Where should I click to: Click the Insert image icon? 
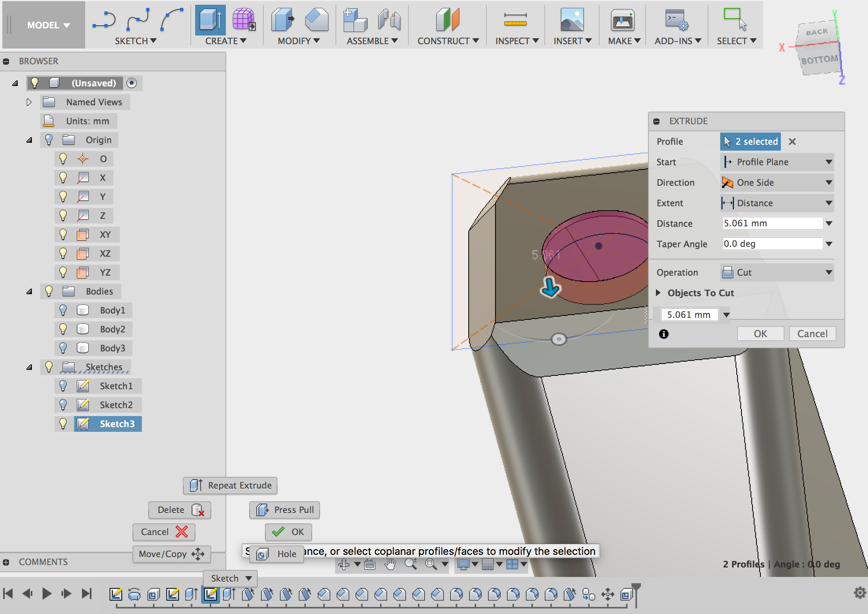click(x=572, y=20)
